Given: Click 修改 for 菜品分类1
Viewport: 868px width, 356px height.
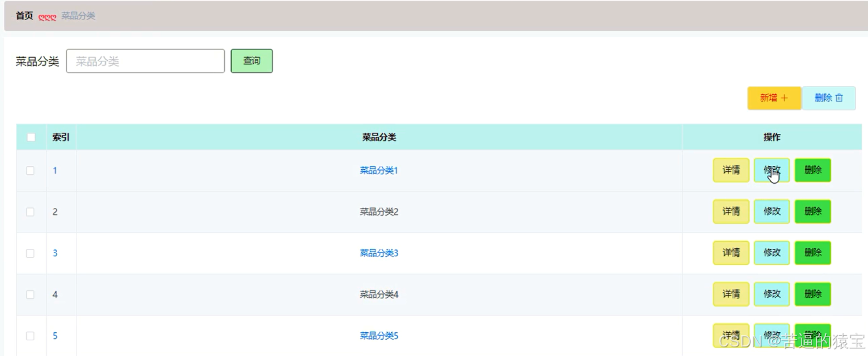Looking at the screenshot, I should point(772,170).
